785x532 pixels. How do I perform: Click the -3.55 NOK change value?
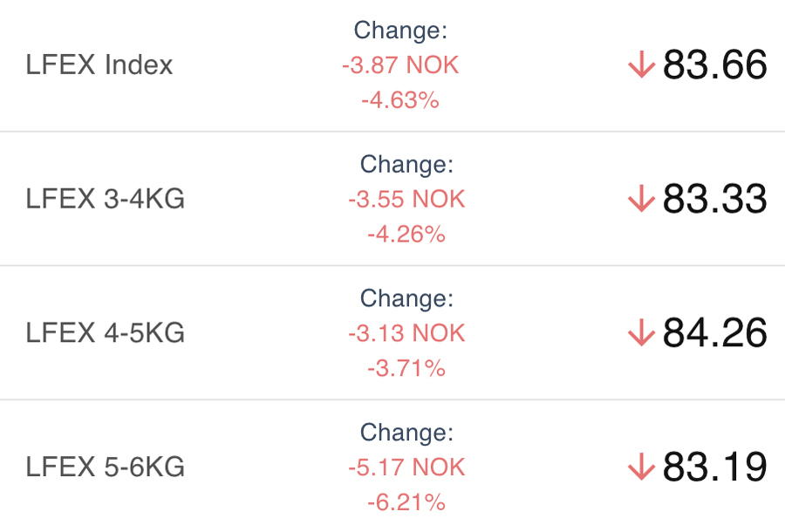(406, 200)
